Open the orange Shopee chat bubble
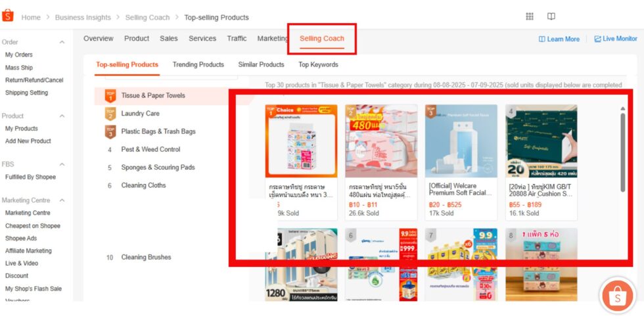The width and height of the screenshot is (644, 322). [x=618, y=296]
